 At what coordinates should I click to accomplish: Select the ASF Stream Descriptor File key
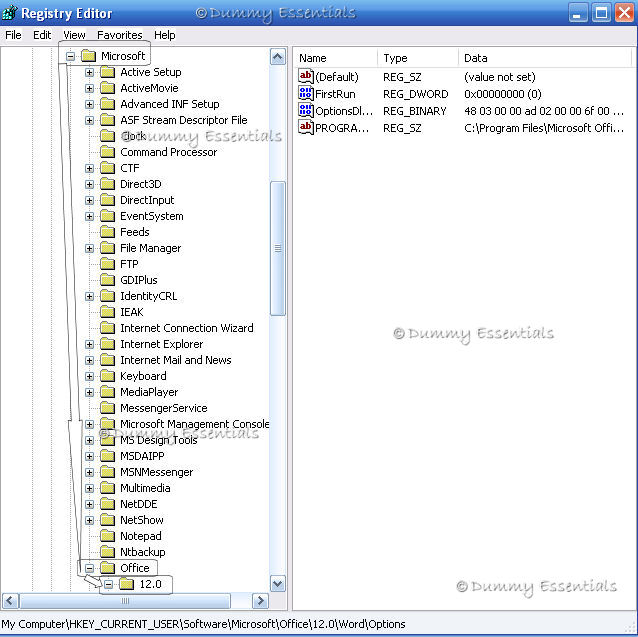point(184,120)
